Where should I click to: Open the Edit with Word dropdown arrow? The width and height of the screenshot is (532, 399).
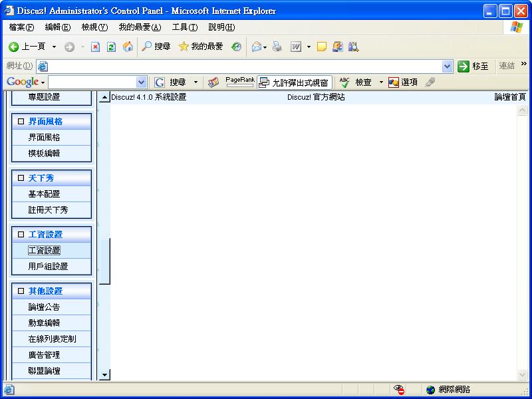pyautogui.click(x=309, y=47)
